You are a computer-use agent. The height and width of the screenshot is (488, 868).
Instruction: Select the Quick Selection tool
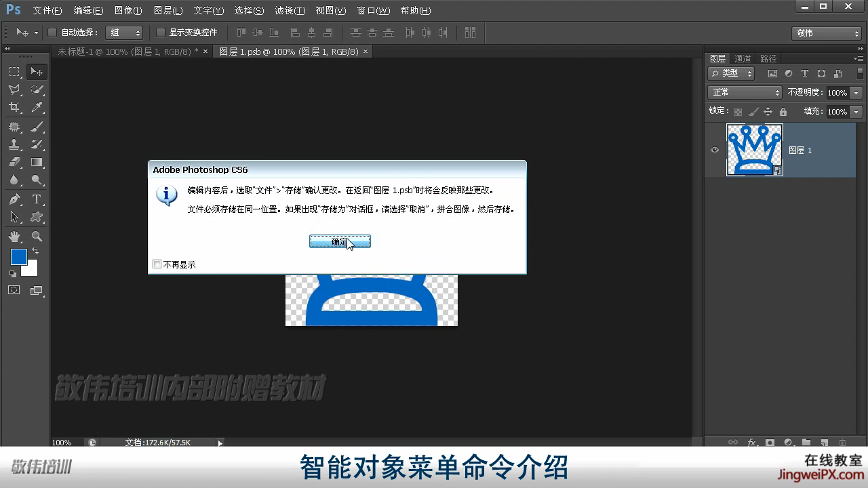(37, 89)
